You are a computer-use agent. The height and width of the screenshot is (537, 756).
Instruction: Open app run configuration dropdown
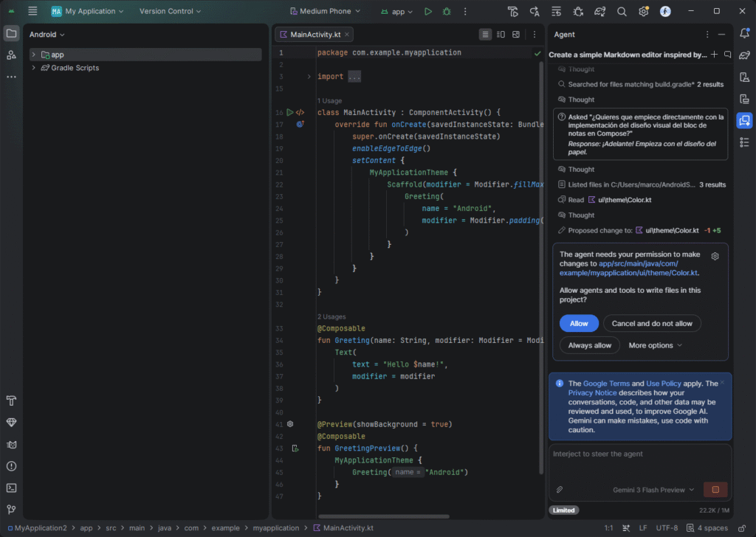pyautogui.click(x=397, y=12)
